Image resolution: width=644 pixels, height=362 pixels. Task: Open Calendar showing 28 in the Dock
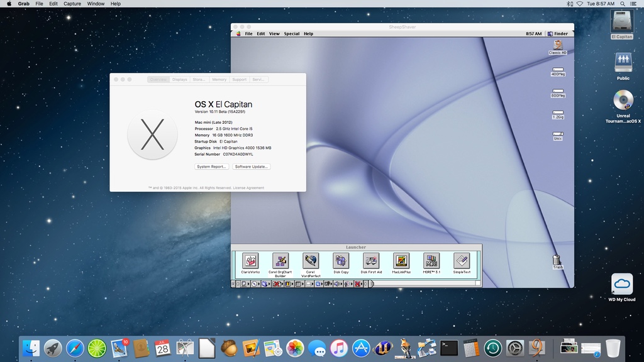(163, 348)
